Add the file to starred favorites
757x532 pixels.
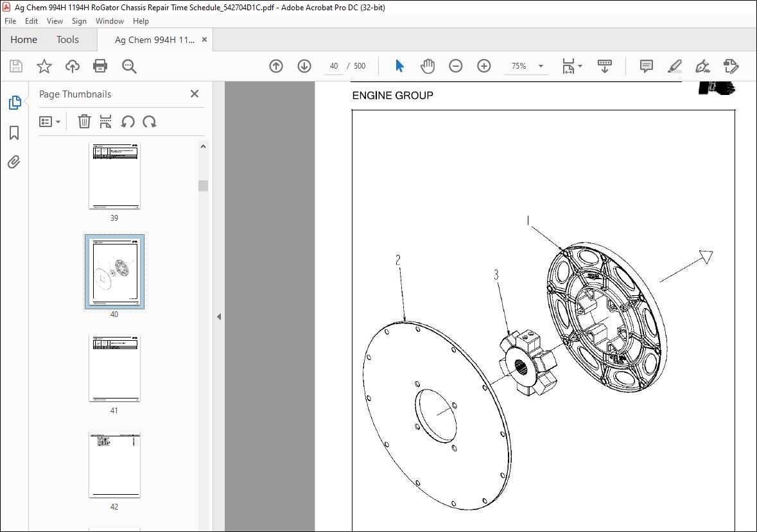[44, 66]
